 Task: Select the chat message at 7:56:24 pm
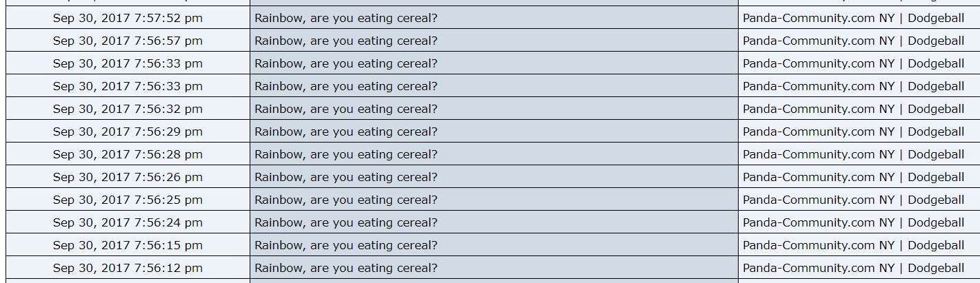[346, 222]
